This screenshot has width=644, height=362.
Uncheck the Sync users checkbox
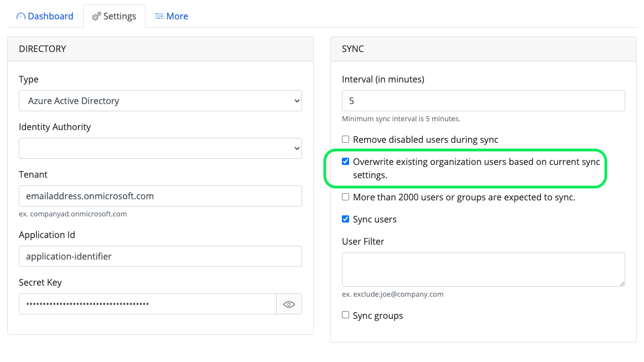[x=345, y=219]
